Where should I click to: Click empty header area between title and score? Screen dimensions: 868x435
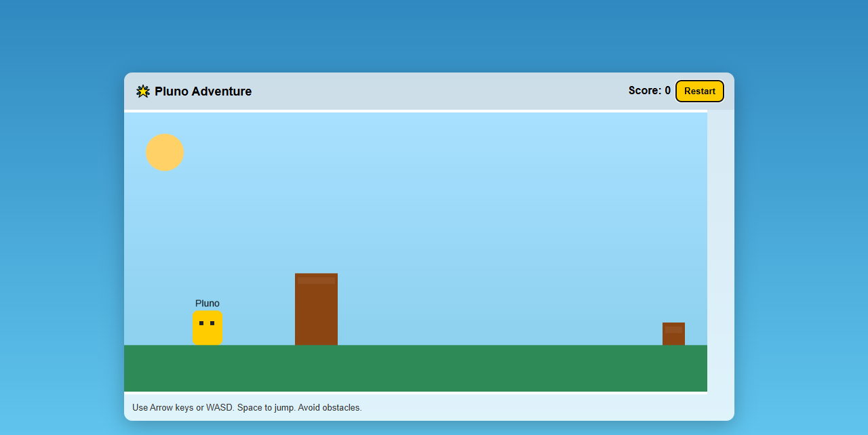pos(441,91)
